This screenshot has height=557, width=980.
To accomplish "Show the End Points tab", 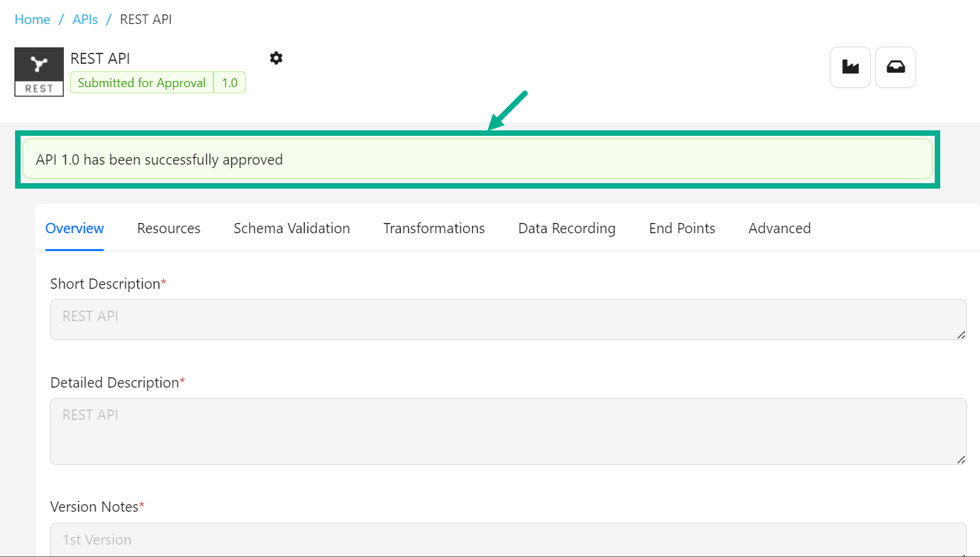I will 681,228.
